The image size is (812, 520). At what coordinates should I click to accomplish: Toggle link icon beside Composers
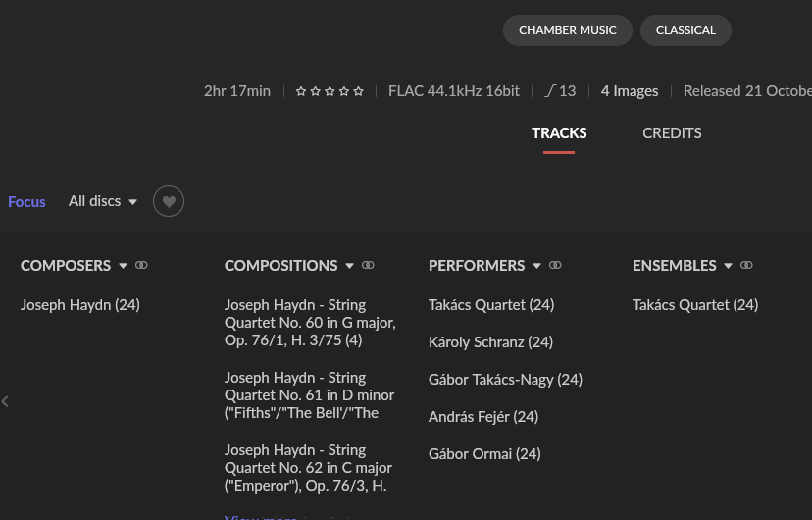pos(141,265)
